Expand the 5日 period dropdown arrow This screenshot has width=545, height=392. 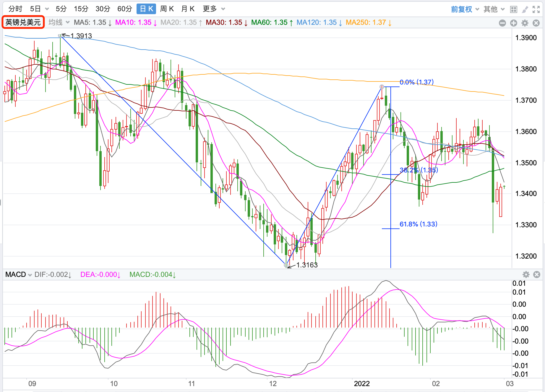pos(47,9)
